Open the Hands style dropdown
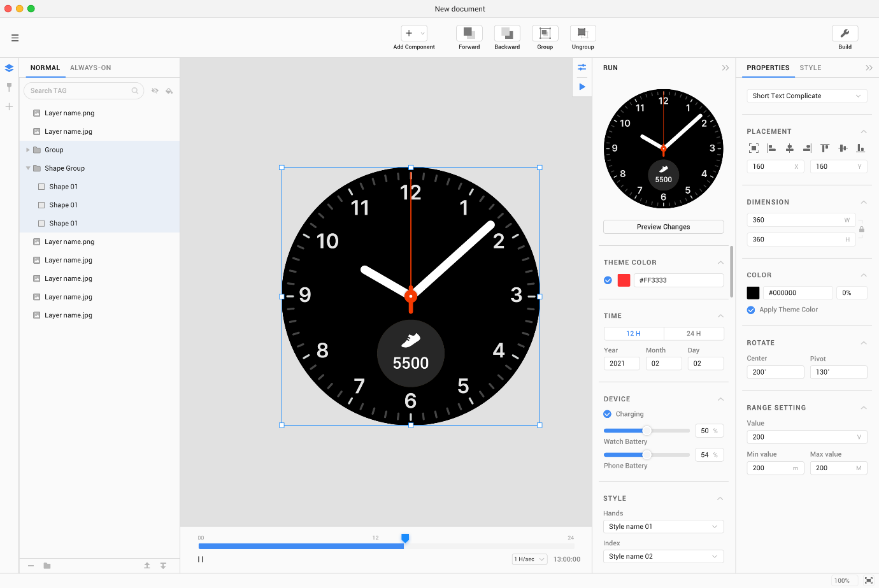The image size is (879, 588). click(663, 527)
